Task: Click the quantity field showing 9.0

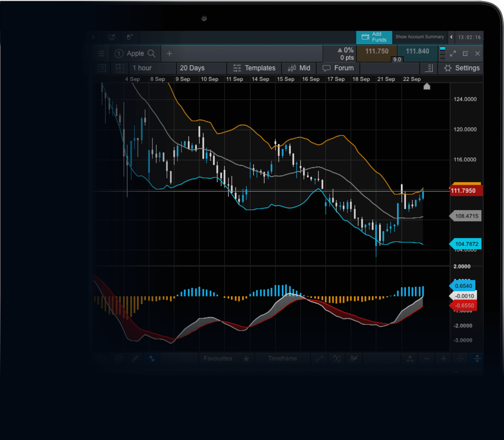Action: coord(397,60)
